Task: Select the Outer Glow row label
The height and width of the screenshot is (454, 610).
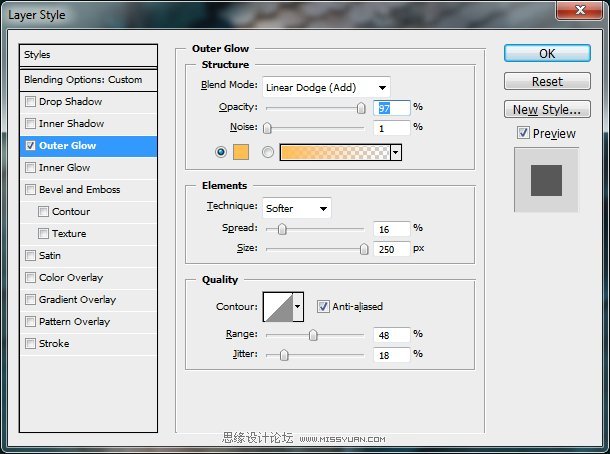Action: point(68,146)
